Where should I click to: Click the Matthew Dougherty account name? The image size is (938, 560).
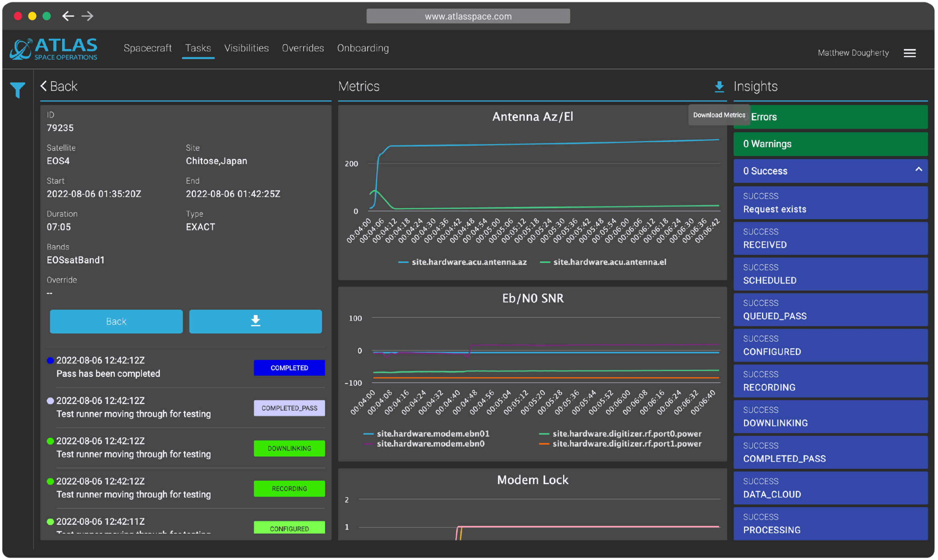coord(853,53)
